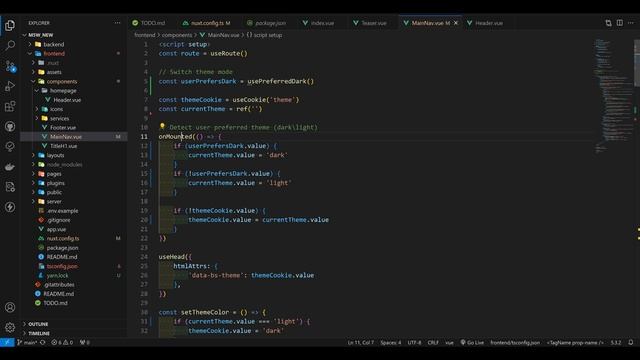Viewport: 640px width, 360px height.
Task: Open the Extensions view
Action: (x=10, y=106)
